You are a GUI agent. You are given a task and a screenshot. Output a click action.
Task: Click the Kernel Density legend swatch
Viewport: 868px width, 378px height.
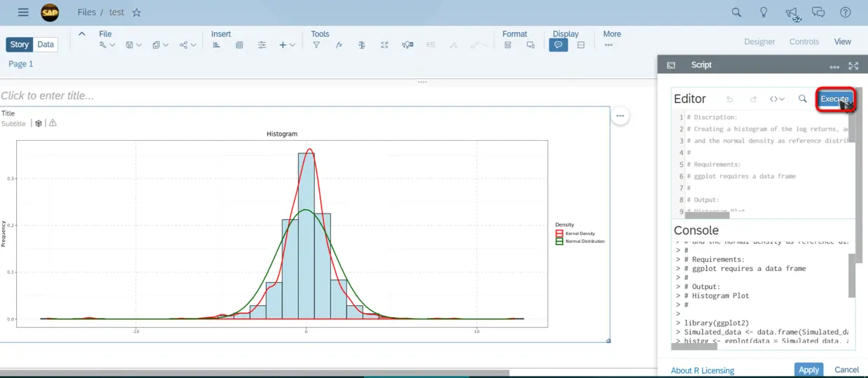coord(559,233)
